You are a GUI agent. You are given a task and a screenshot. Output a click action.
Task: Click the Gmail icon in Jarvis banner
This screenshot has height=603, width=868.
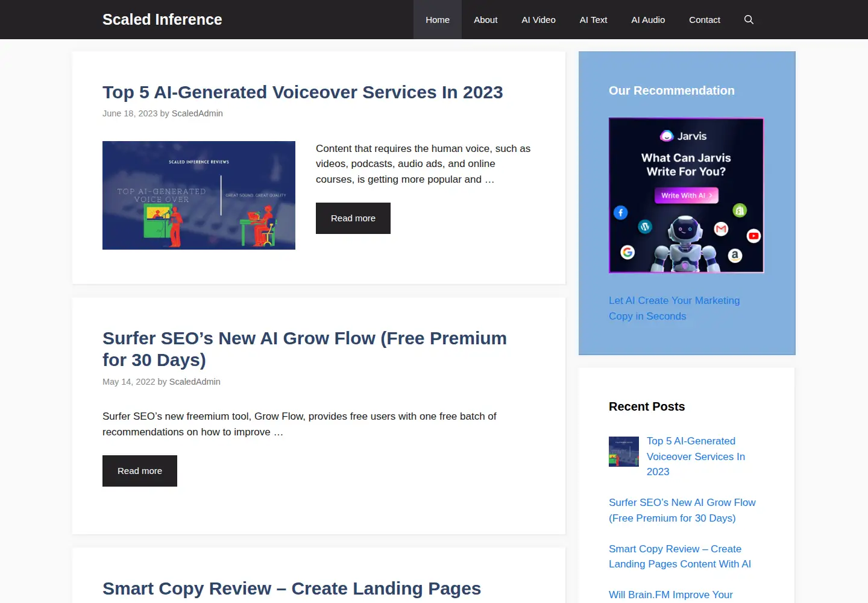click(x=721, y=229)
